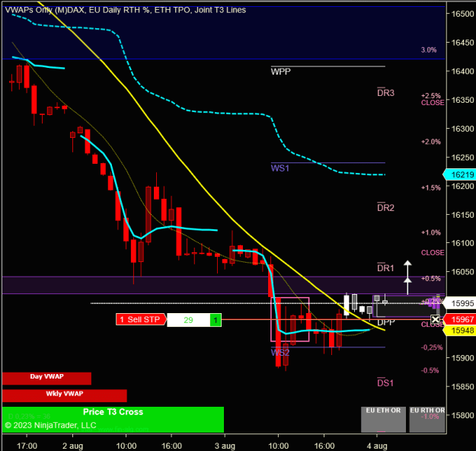Toggle the Wkly VWAP button
476x451 pixels.
click(x=65, y=395)
